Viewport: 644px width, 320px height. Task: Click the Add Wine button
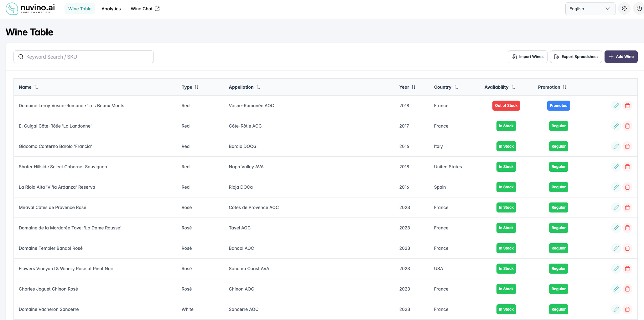coord(621,57)
